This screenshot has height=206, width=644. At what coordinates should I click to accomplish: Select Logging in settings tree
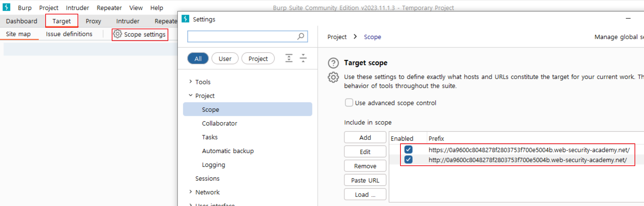coord(214,165)
